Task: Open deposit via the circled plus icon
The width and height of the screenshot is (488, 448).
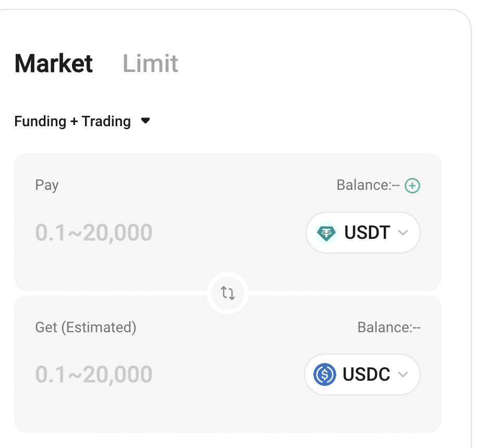Action: coord(412,185)
